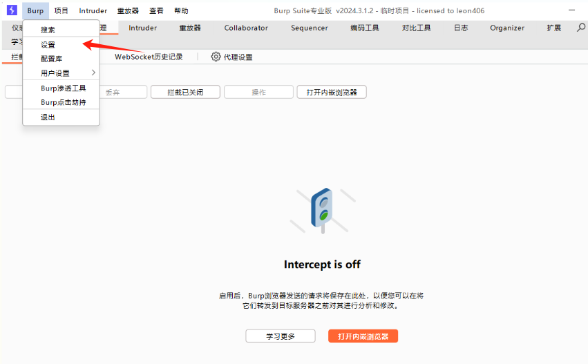
Task: Open the 帮助 menu
Action: click(x=182, y=10)
